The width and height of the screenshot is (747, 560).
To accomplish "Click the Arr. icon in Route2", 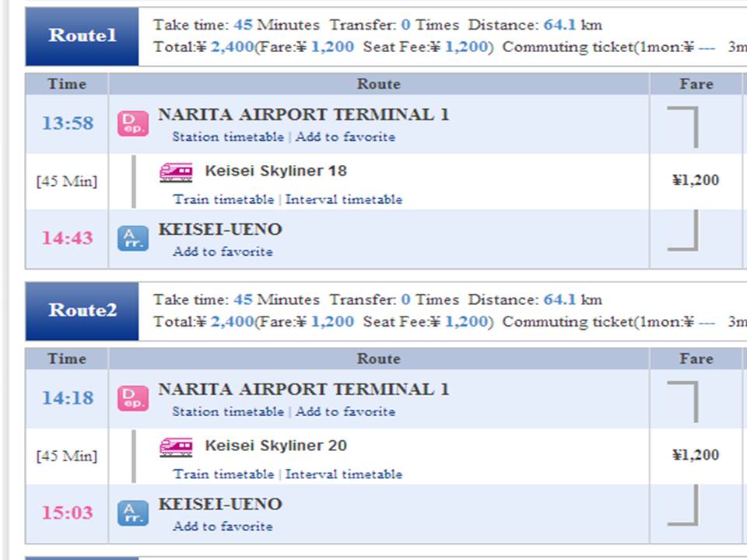I will coord(132,513).
